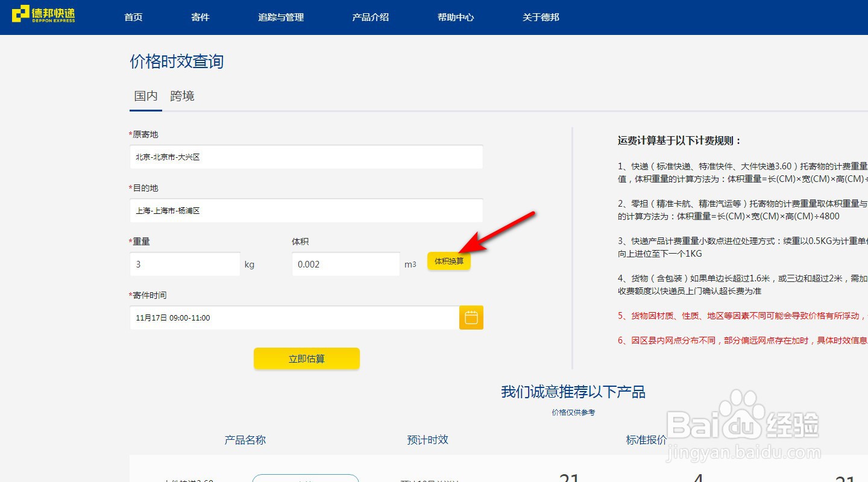868x482 pixels.
Task: Open the 产品介绍 products menu
Action: (x=370, y=17)
